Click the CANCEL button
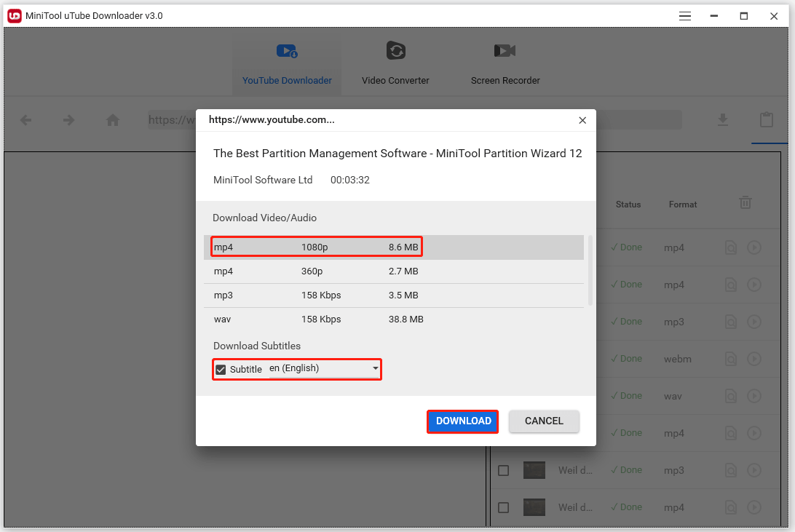795x532 pixels. pyautogui.click(x=544, y=421)
